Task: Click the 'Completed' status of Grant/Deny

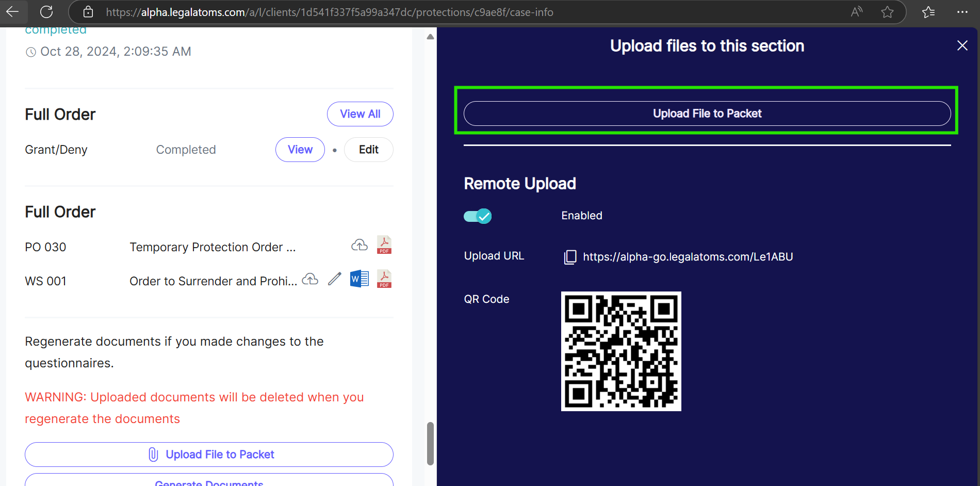Action: [x=186, y=150]
